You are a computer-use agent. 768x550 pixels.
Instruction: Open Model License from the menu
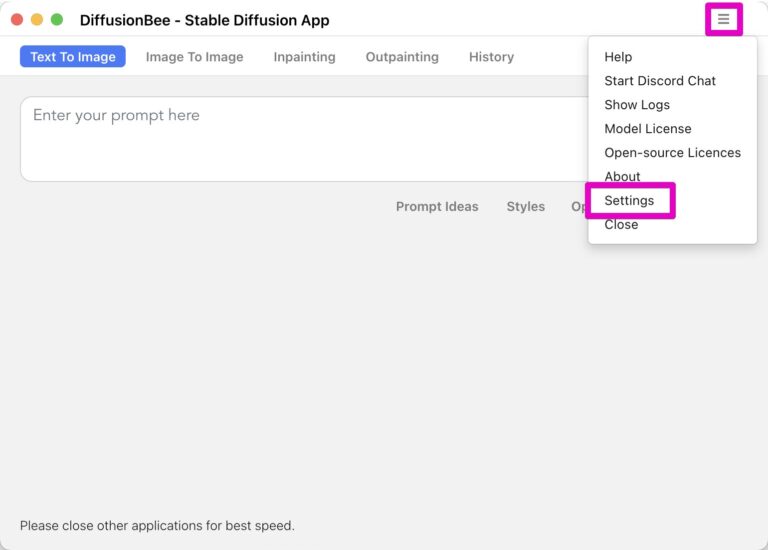tap(647, 129)
